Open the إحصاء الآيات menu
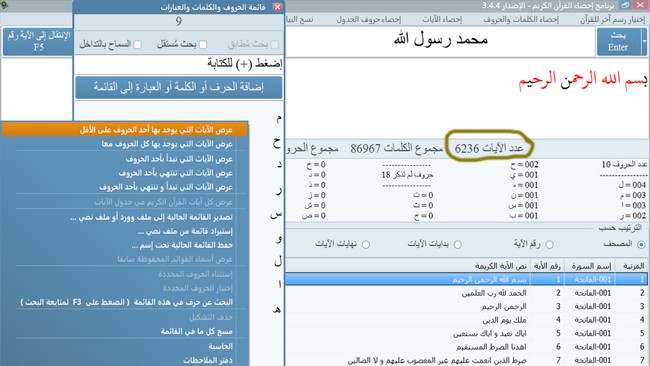Image resolution: width=650 pixels, height=366 pixels. [442, 19]
